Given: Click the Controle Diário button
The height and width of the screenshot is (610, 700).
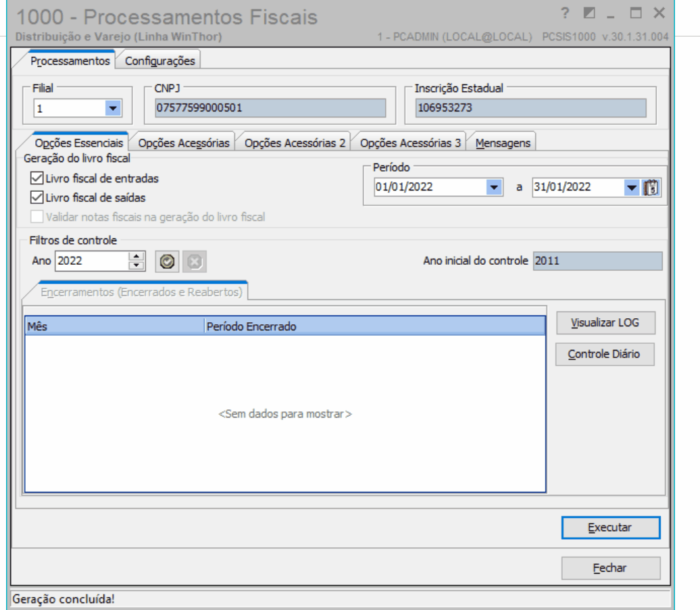Looking at the screenshot, I should point(605,354).
